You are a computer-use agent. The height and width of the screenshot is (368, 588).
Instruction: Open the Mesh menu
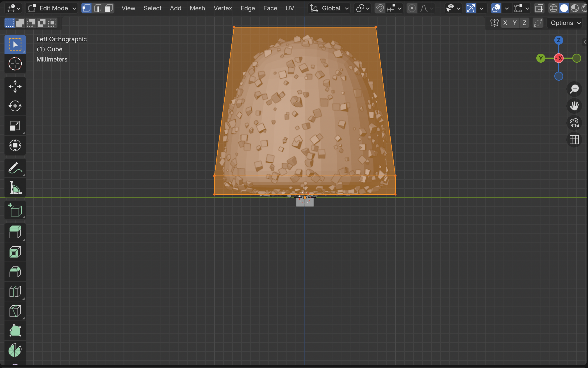pos(197,8)
